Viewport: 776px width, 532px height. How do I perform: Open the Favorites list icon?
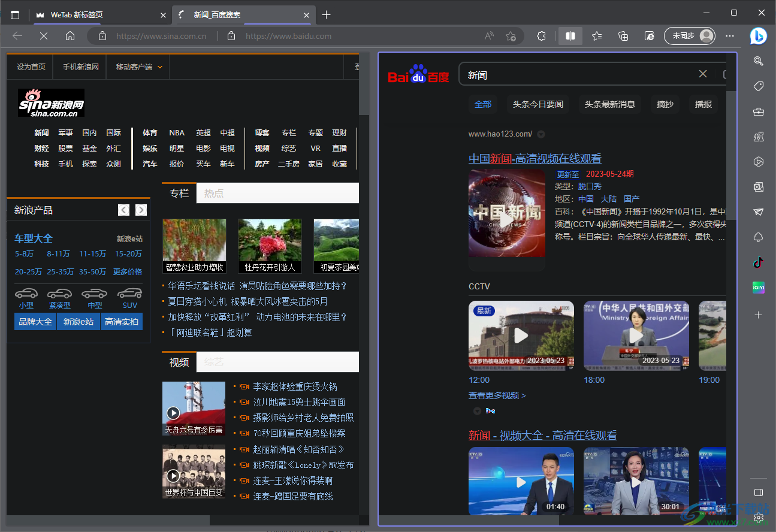(x=597, y=36)
